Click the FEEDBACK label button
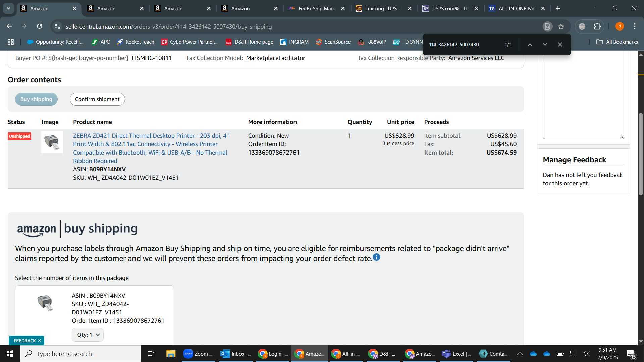Image resolution: width=644 pixels, height=362 pixels. (x=24, y=340)
